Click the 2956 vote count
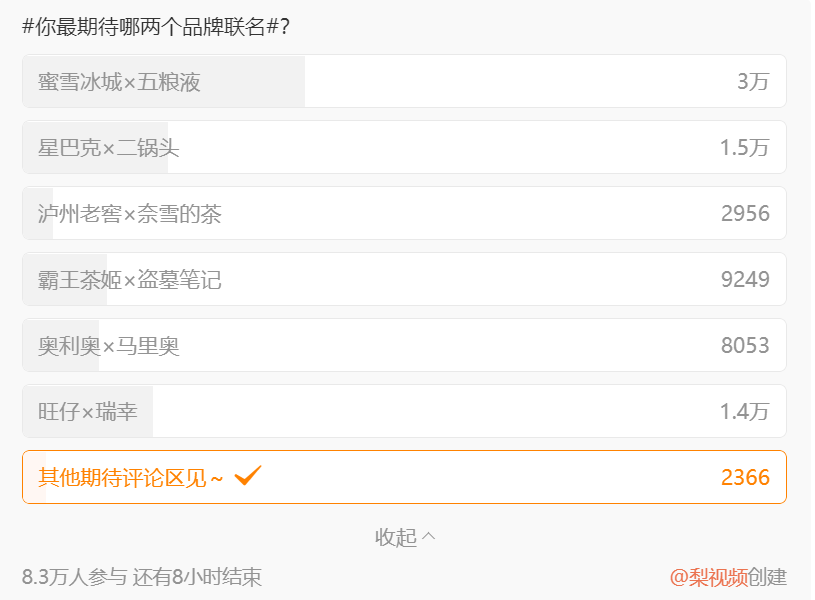815x600 pixels. pyautogui.click(x=745, y=214)
